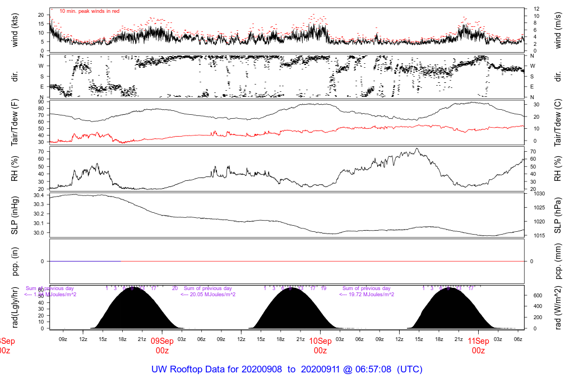Select the '400' W/m^2 tick label
This screenshot has width=574, height=392.
(x=538, y=306)
